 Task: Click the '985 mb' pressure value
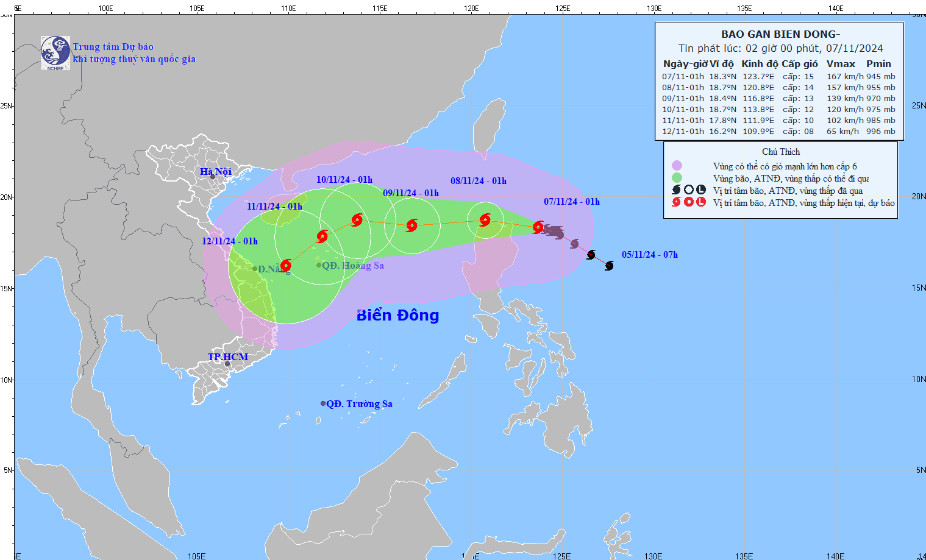881,121
